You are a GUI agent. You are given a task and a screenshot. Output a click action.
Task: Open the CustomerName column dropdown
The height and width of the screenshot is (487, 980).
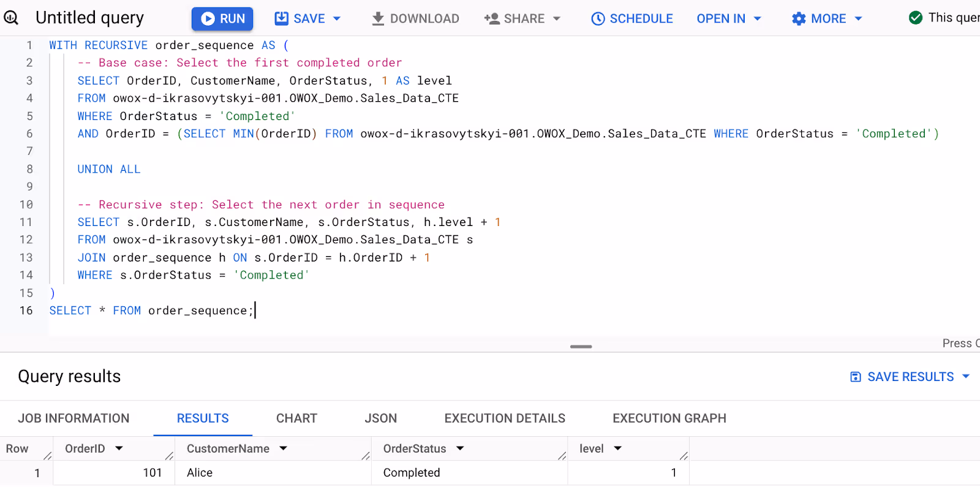(x=283, y=448)
